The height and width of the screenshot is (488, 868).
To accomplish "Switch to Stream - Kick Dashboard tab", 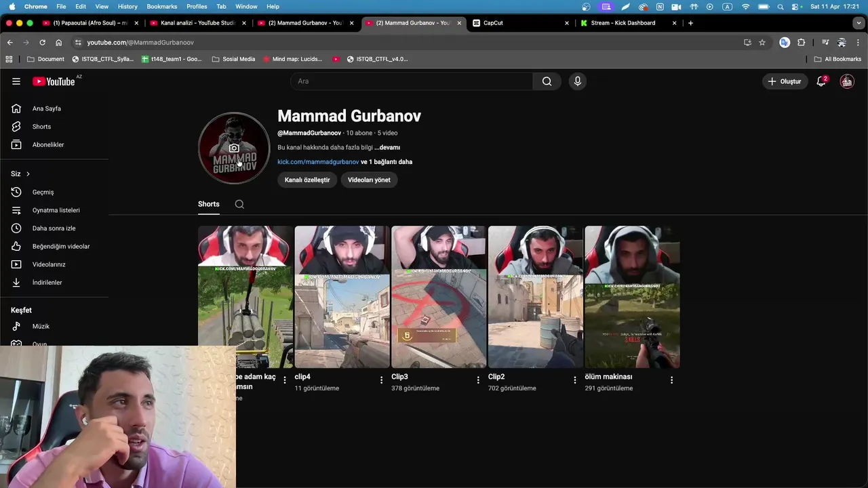I will 627,23.
